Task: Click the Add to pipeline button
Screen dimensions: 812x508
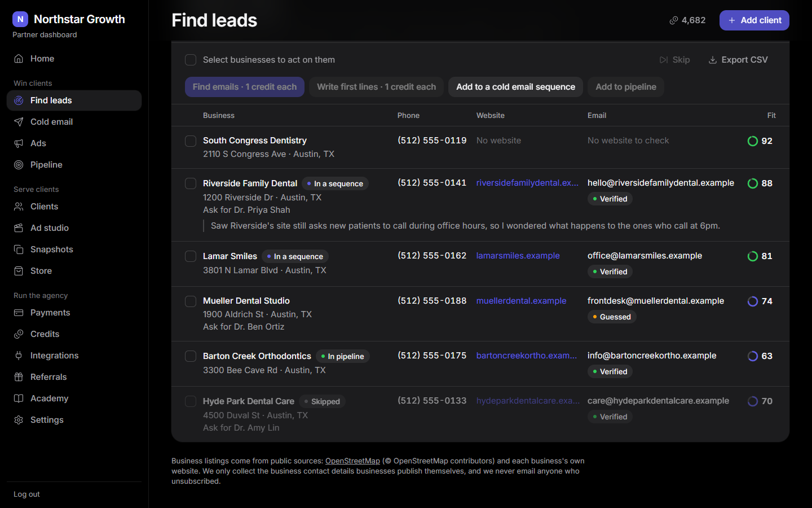Action: click(x=626, y=87)
